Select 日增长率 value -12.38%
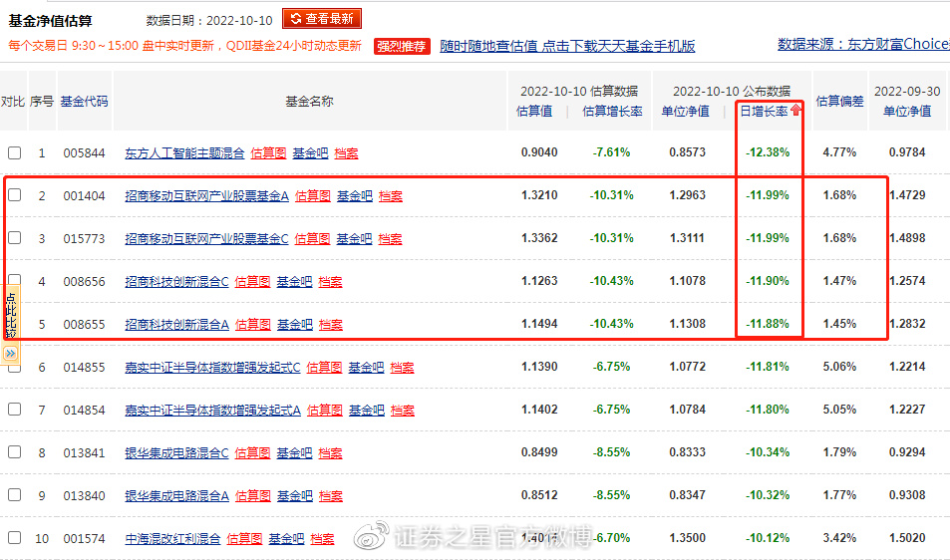Screen dimensions: 950x560 767,151
